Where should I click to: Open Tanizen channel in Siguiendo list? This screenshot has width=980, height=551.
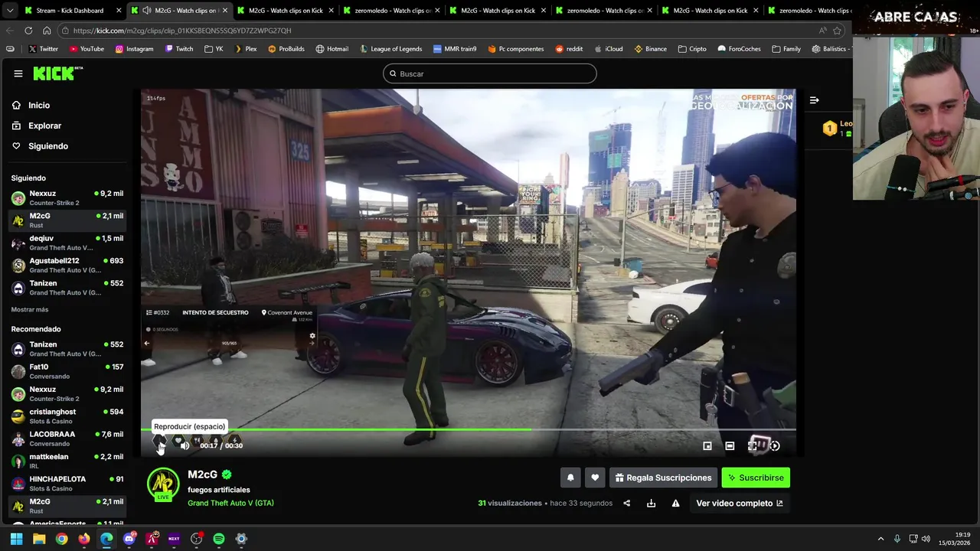[67, 288]
